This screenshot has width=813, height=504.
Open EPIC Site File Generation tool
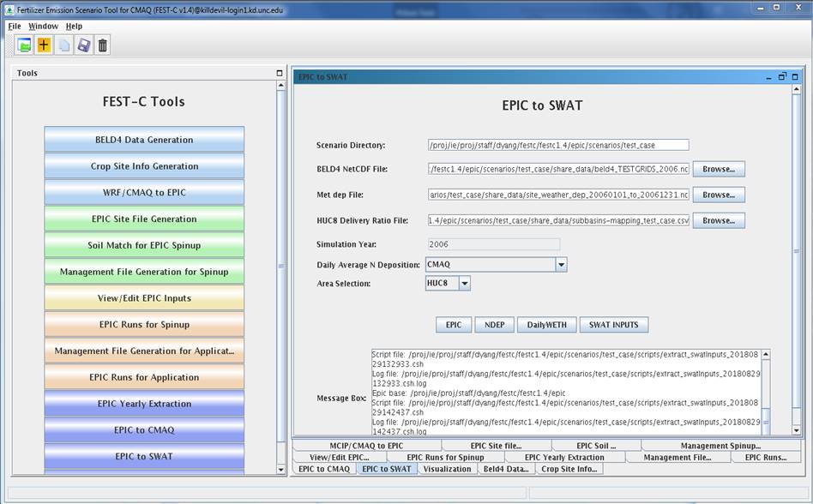(144, 219)
